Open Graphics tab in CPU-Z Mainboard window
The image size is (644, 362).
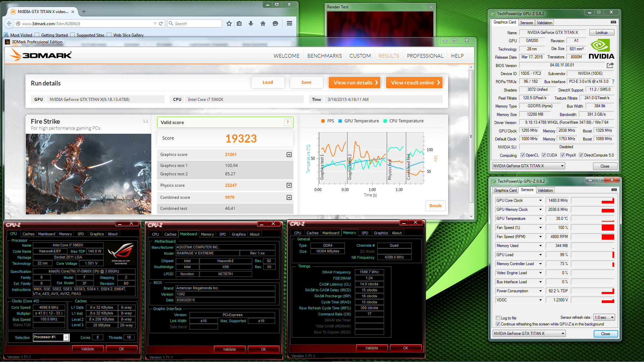(239, 234)
